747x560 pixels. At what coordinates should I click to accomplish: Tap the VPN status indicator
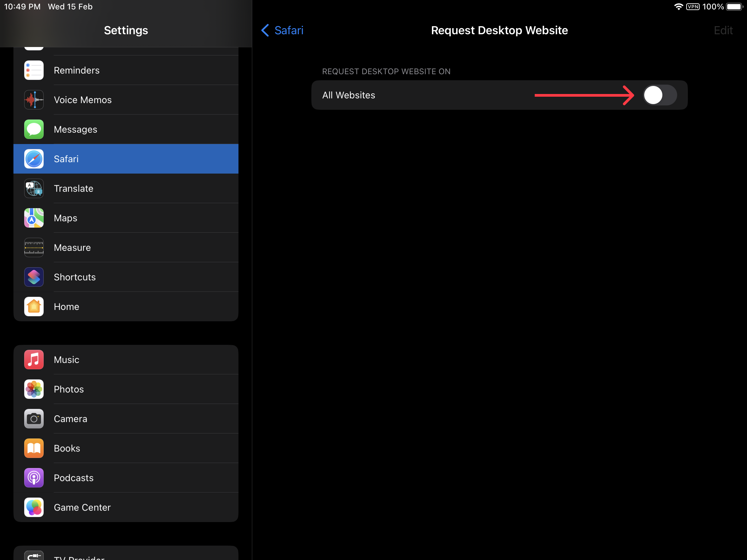tap(692, 7)
